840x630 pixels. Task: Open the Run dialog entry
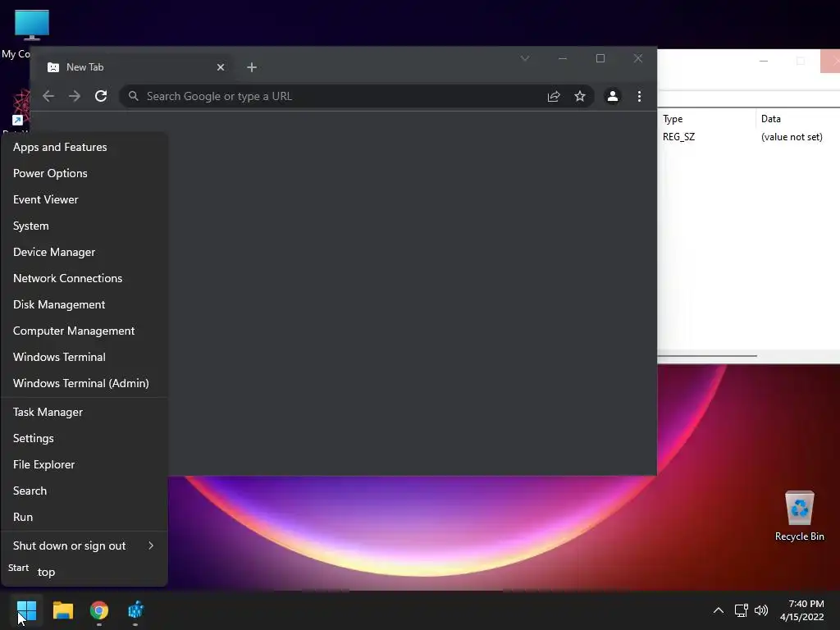click(84, 517)
